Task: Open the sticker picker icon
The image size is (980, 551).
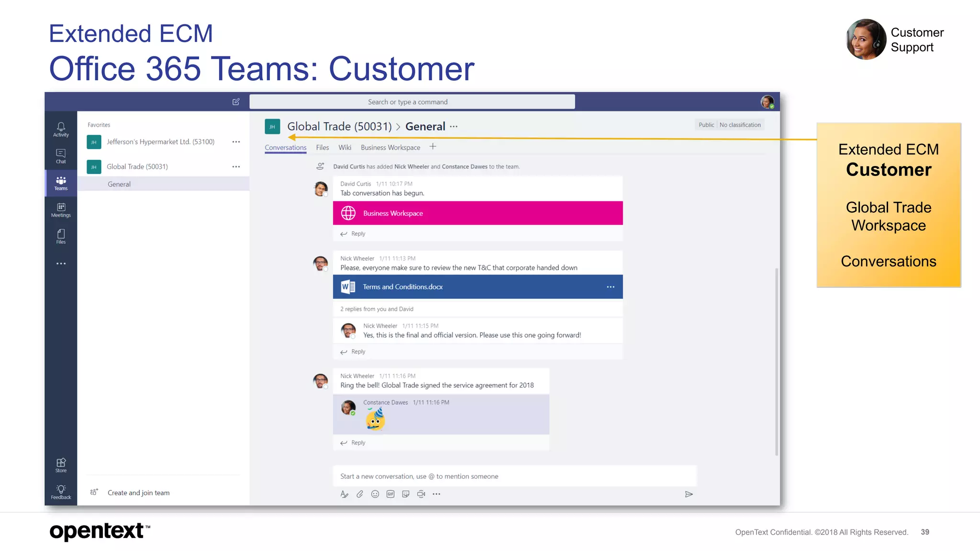Action: coord(406,494)
